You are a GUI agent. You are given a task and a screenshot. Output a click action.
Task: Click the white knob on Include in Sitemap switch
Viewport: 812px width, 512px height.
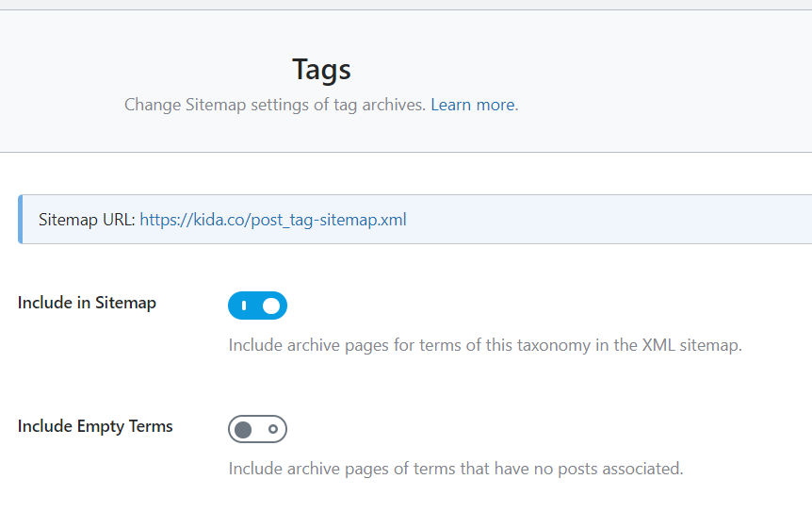click(271, 306)
